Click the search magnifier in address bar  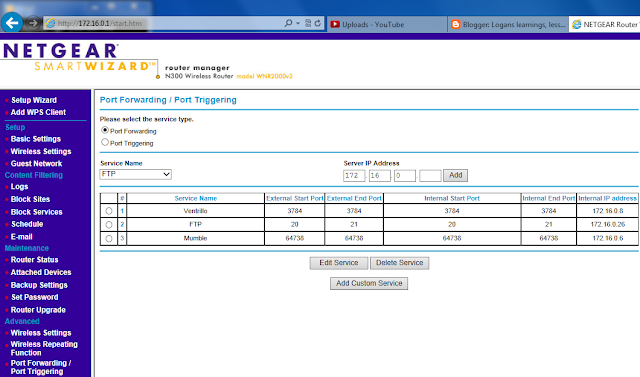click(x=288, y=24)
